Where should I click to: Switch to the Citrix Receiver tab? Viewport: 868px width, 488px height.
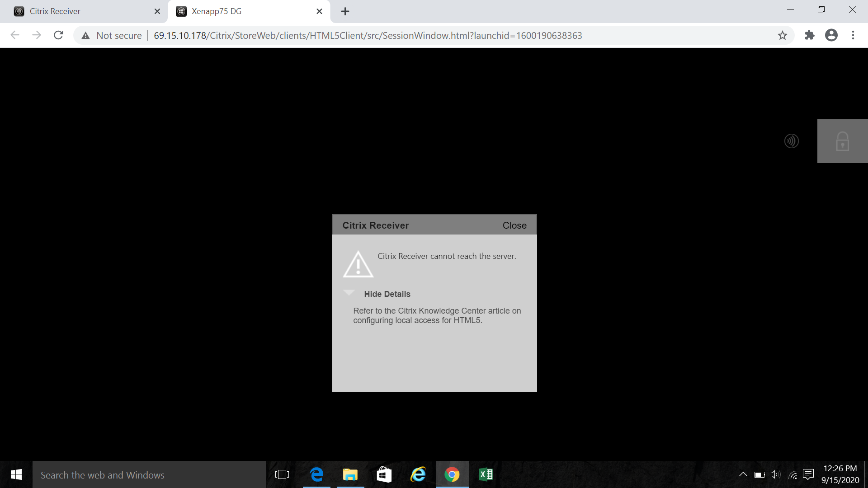click(81, 11)
